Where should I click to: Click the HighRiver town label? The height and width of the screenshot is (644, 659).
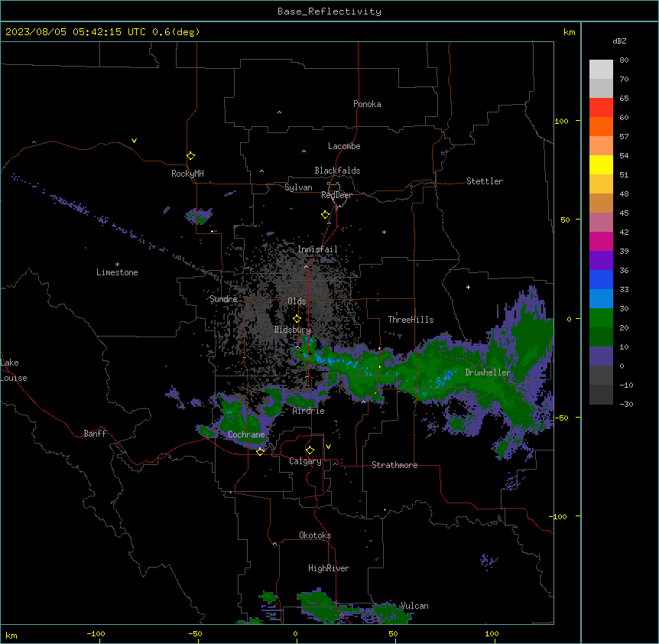pos(329,568)
